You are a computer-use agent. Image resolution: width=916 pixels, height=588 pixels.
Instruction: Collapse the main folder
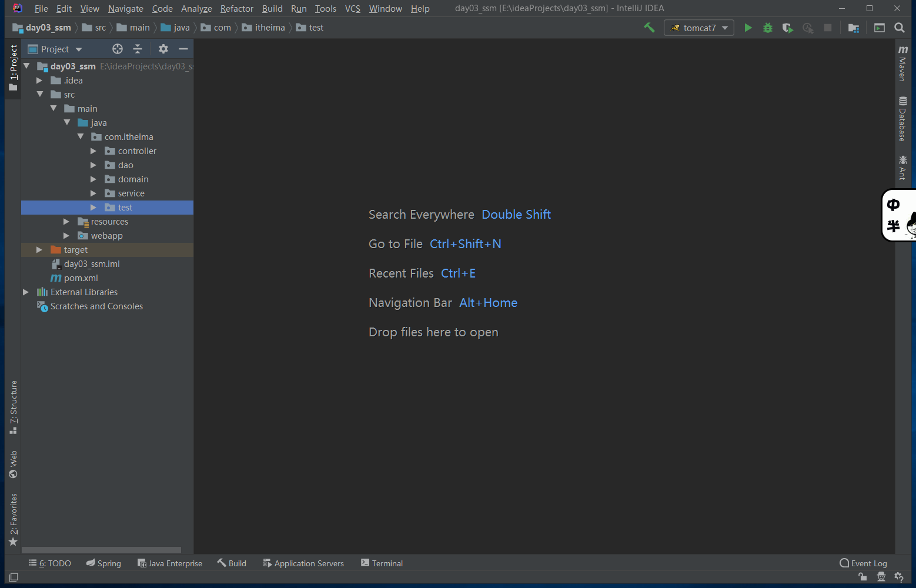54,109
